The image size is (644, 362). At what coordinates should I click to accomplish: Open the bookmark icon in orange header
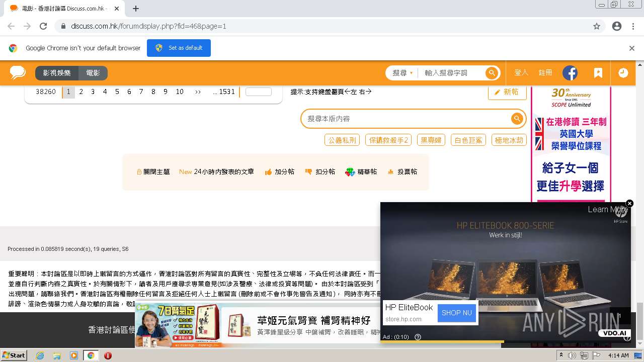[598, 73]
